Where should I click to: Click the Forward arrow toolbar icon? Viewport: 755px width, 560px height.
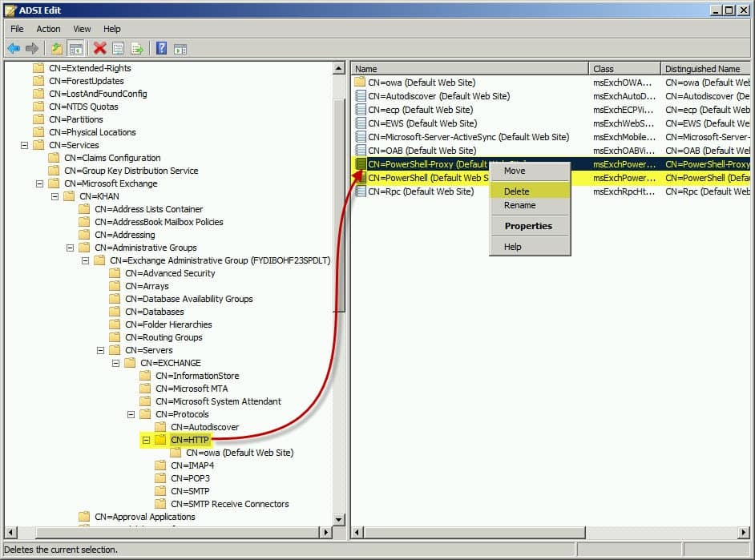[32, 48]
